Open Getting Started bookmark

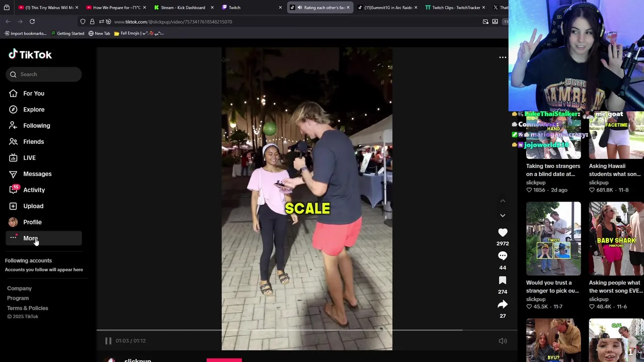pos(67,34)
